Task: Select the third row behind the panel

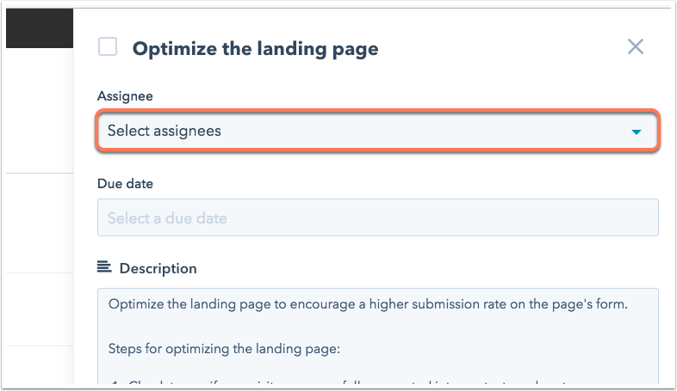Action: tap(39, 309)
